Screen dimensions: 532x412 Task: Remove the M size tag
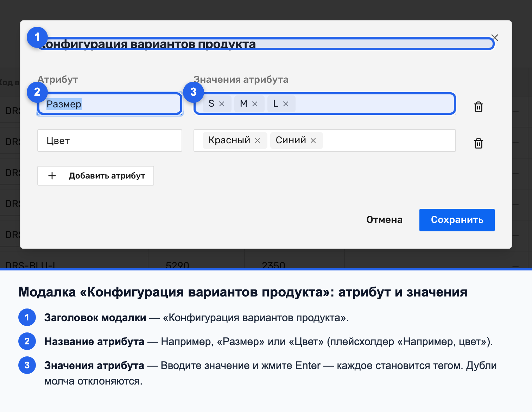click(255, 104)
